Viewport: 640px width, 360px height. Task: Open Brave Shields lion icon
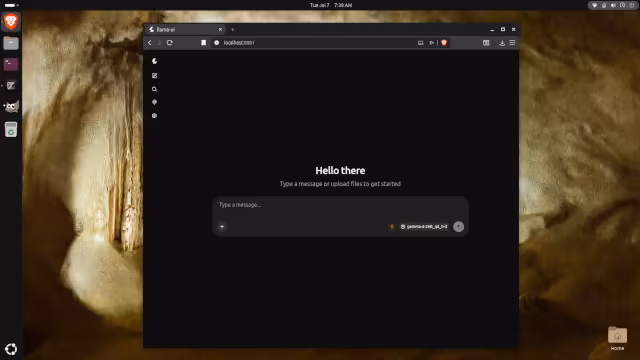coord(444,42)
